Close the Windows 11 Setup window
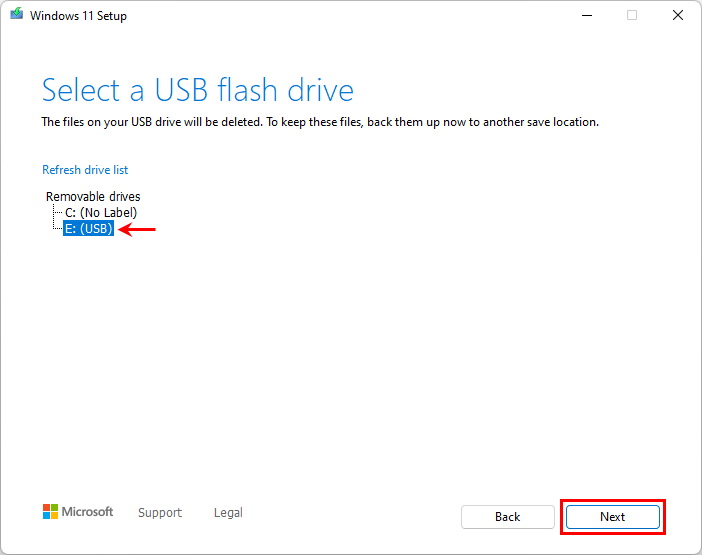Screen dimensions: 702x555 tap(677, 16)
